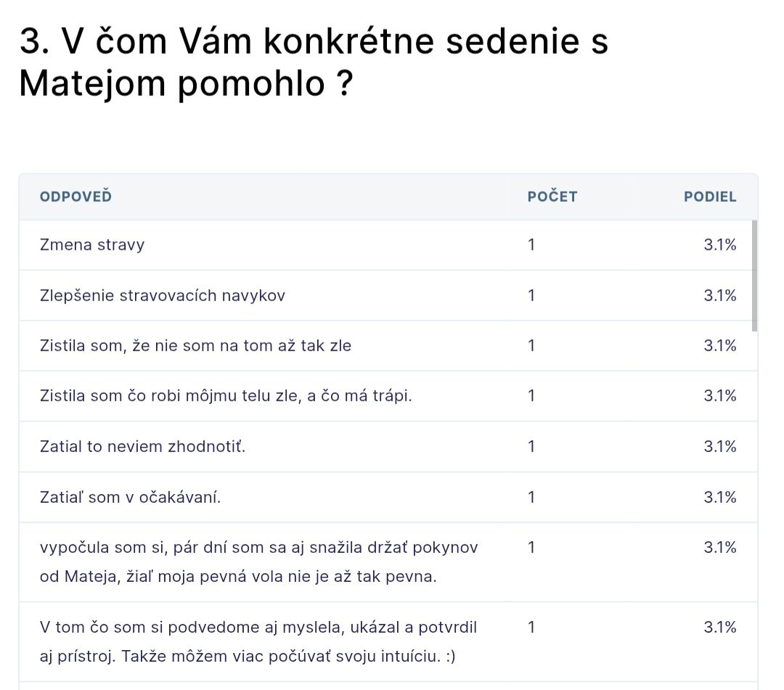Click the table's vertical scrollbar thumb
784x690 pixels.
(x=755, y=276)
